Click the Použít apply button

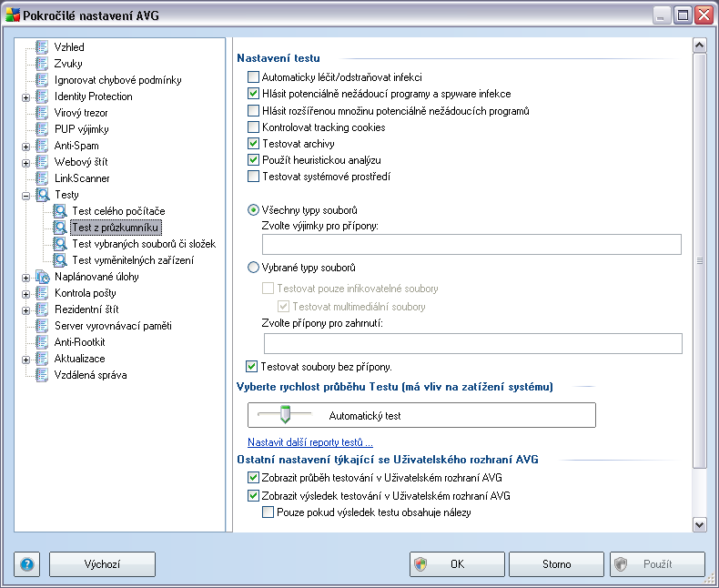point(657,564)
